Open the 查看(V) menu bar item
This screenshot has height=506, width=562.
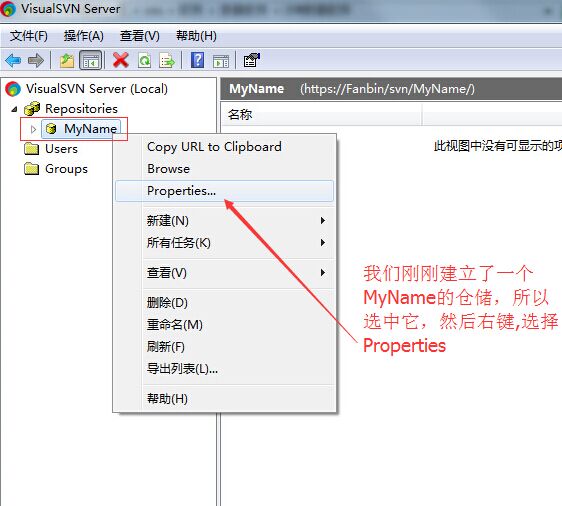pyautogui.click(x=139, y=36)
